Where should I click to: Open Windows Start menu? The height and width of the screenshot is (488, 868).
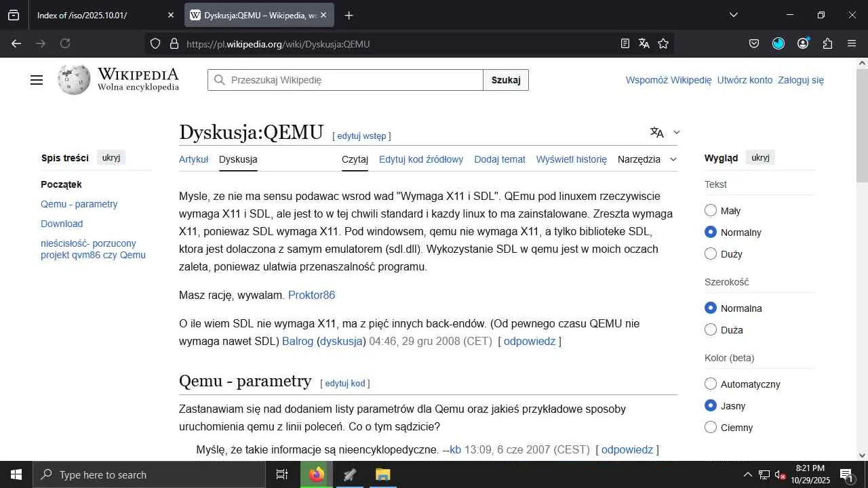(x=16, y=474)
